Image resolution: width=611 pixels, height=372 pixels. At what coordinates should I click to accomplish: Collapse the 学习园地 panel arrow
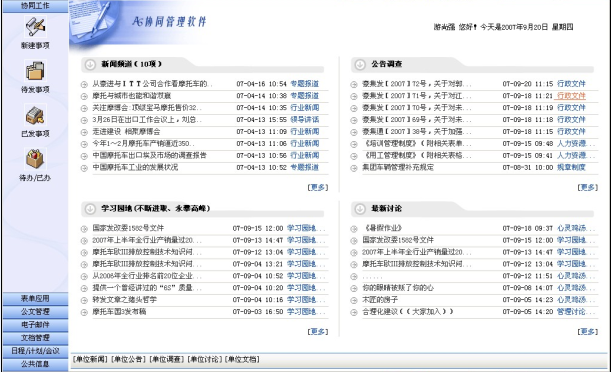(90, 209)
